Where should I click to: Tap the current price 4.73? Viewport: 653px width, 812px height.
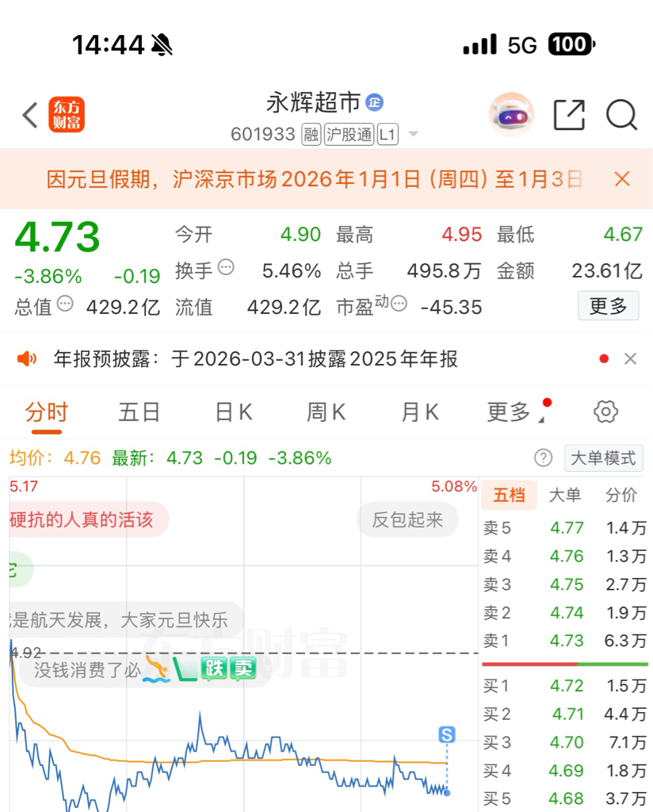(57, 236)
